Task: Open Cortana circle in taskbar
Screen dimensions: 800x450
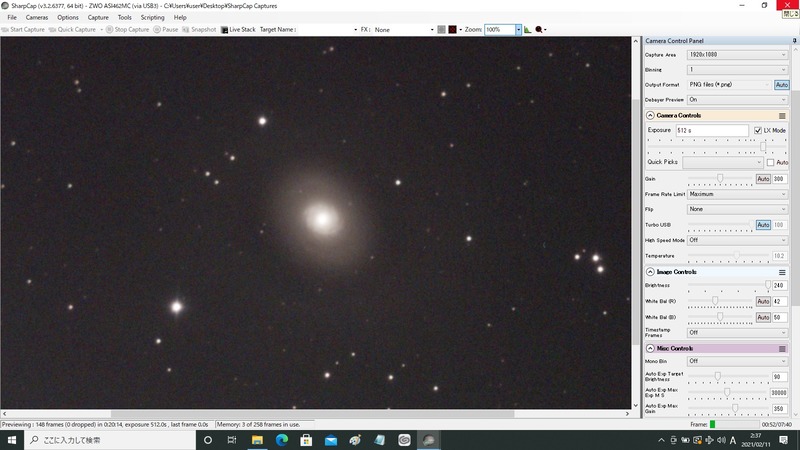Action: pos(208,440)
